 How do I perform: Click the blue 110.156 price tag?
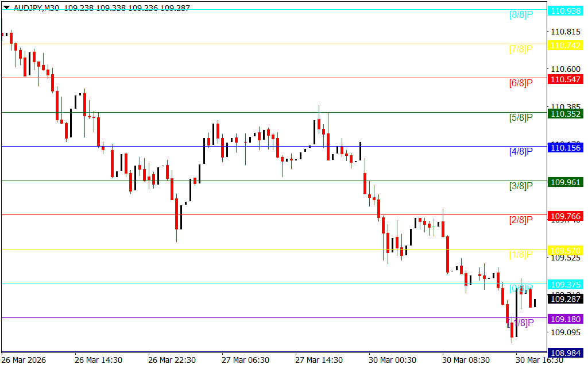pos(566,148)
